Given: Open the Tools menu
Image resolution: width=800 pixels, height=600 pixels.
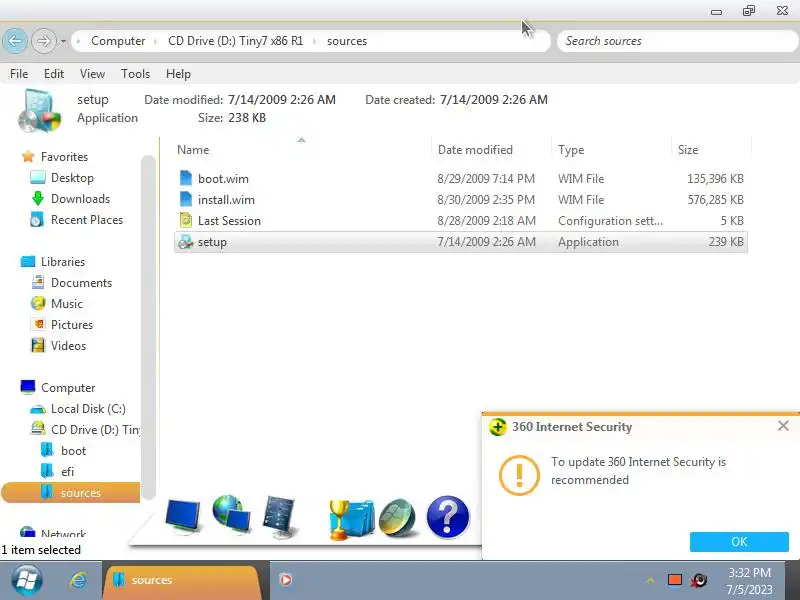Looking at the screenshot, I should tap(135, 74).
